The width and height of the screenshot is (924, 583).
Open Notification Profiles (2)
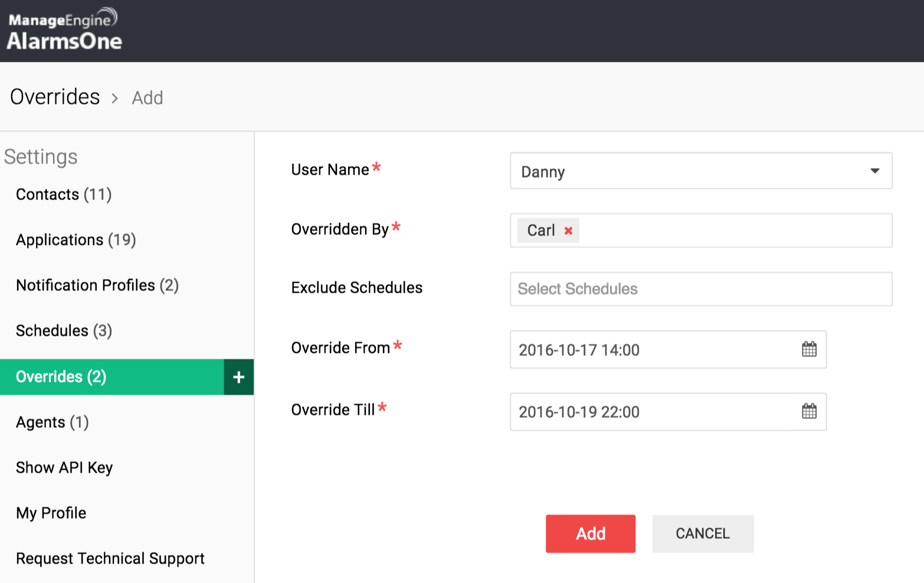click(97, 285)
